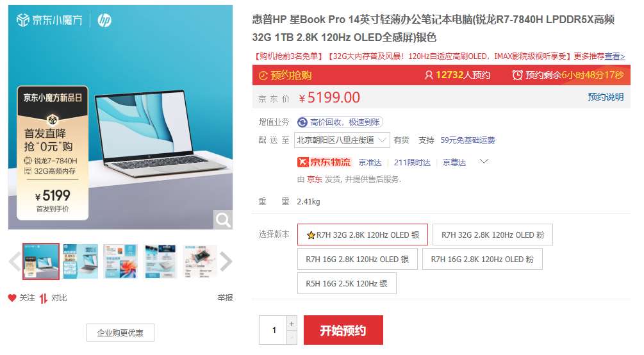Select the second product thumbnail image

tap(81, 261)
